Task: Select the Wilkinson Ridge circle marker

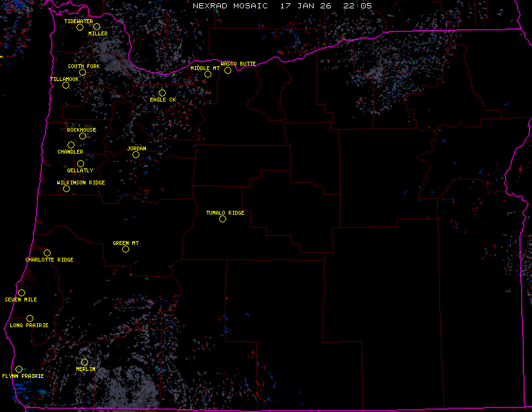Action: (67, 189)
